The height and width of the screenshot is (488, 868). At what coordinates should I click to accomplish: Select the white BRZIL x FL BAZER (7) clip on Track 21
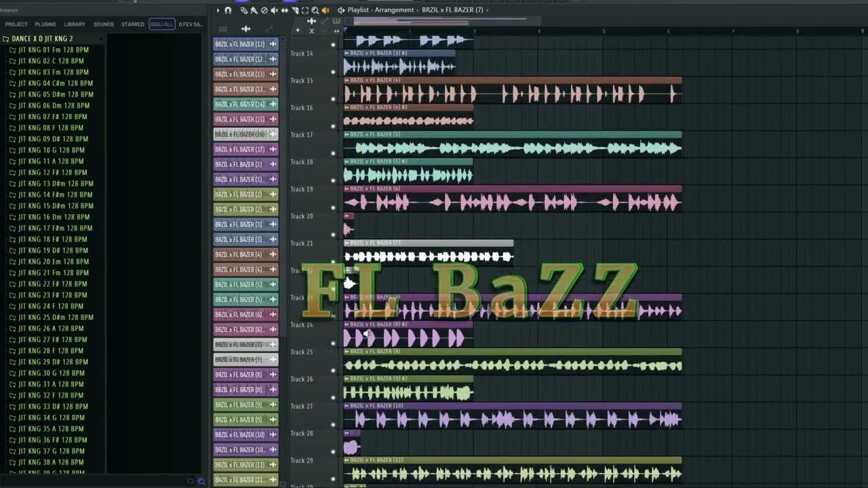(429, 252)
